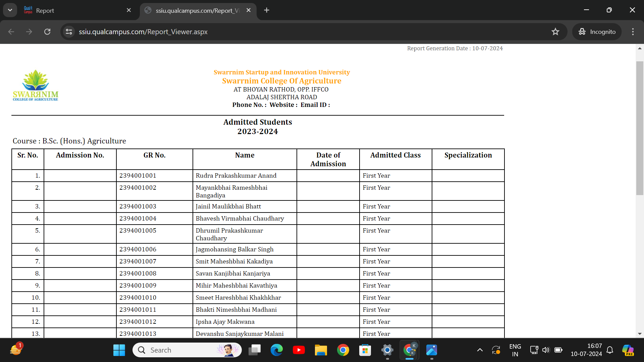
Task: Select name Bhakti Nimeshbhai Madhani
Action: click(236, 310)
